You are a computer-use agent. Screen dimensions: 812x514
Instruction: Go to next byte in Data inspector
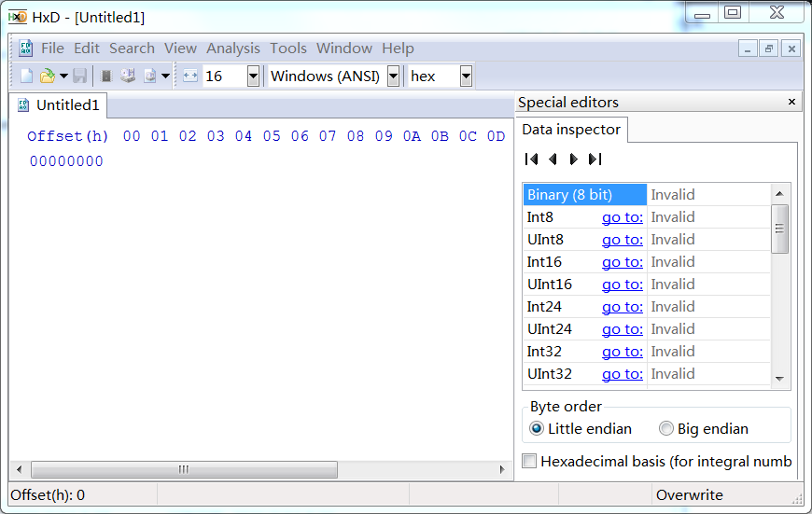click(x=573, y=160)
